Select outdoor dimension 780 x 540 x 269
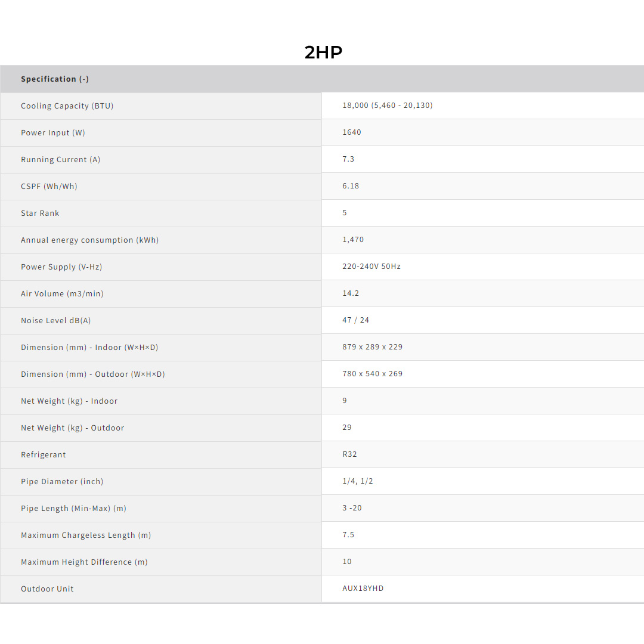 (x=372, y=374)
